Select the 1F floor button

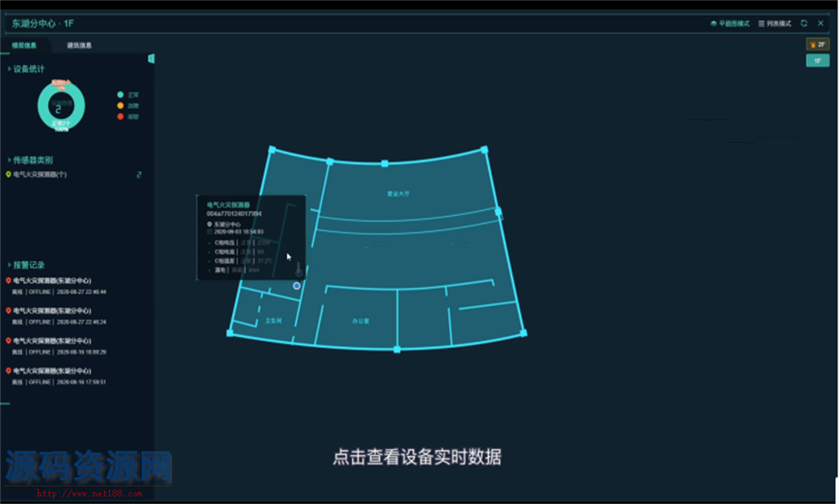tap(816, 60)
